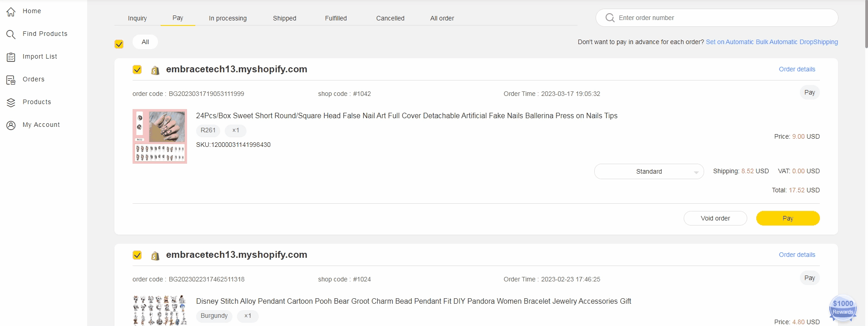The height and width of the screenshot is (326, 868).
Task: Click the fake nails product thumbnail
Action: tap(160, 136)
